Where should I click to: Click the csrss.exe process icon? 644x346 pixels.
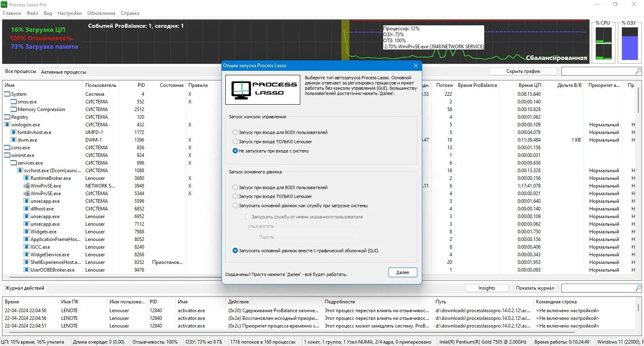click(7, 148)
